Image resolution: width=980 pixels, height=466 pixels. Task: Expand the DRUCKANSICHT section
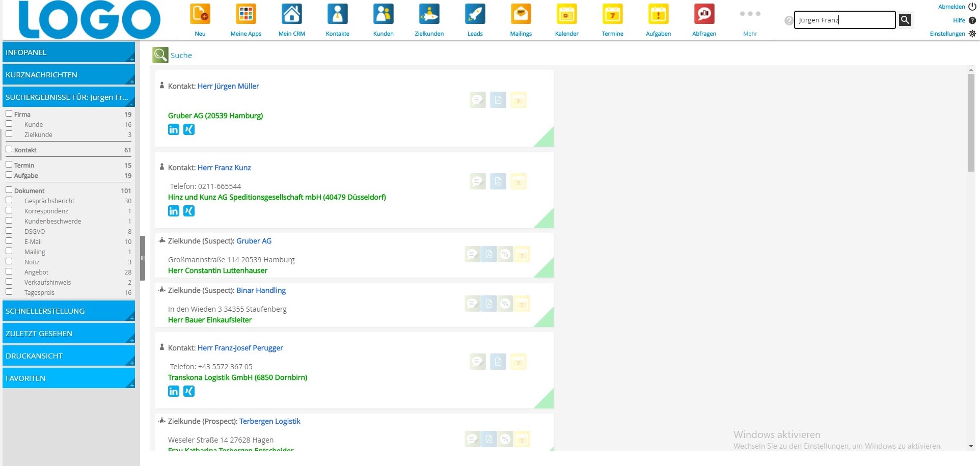click(69, 356)
